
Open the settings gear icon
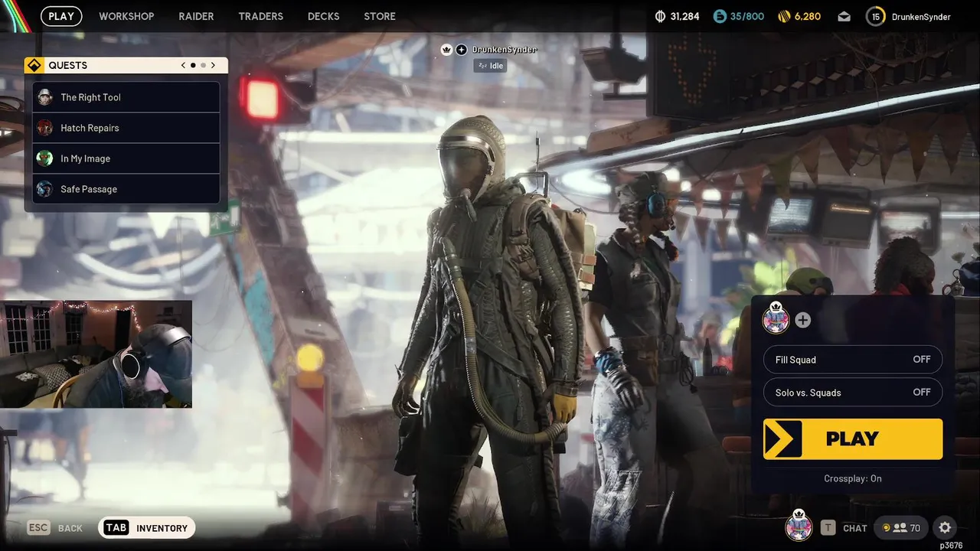coord(945,527)
